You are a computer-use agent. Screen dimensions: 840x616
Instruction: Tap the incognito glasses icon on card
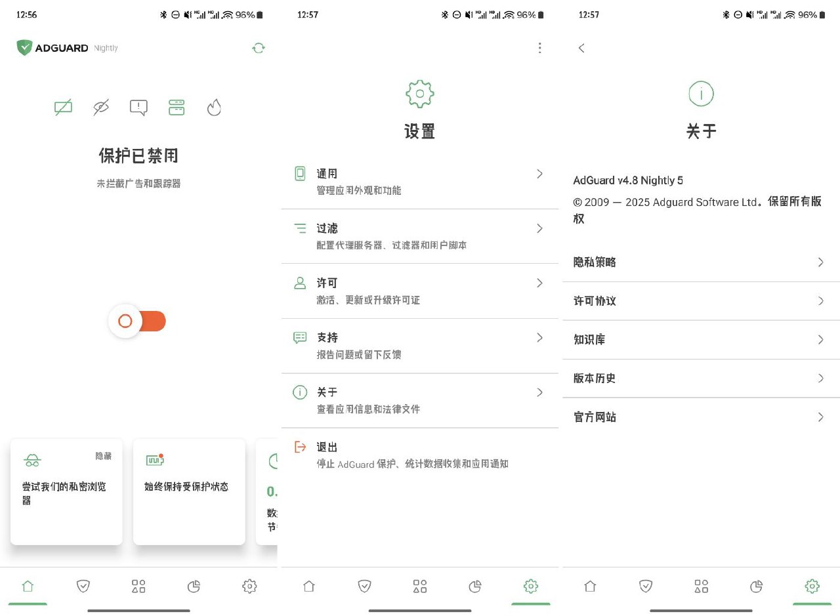click(32, 461)
